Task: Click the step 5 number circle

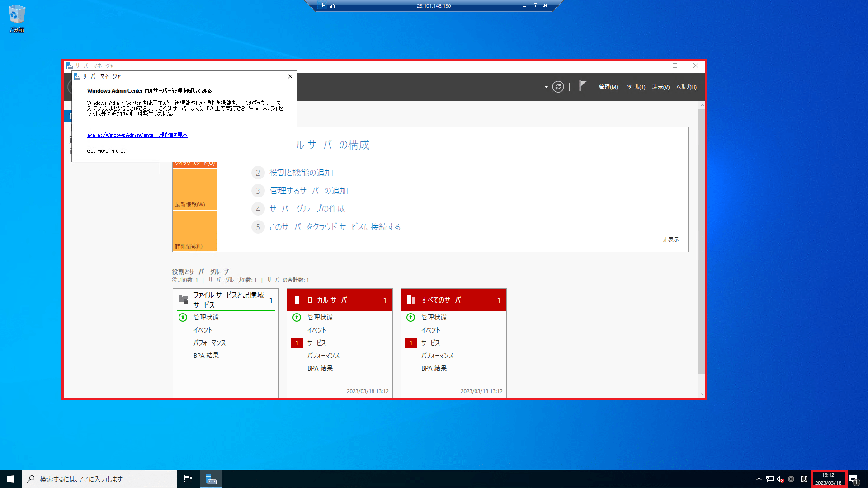Action: pyautogui.click(x=258, y=227)
